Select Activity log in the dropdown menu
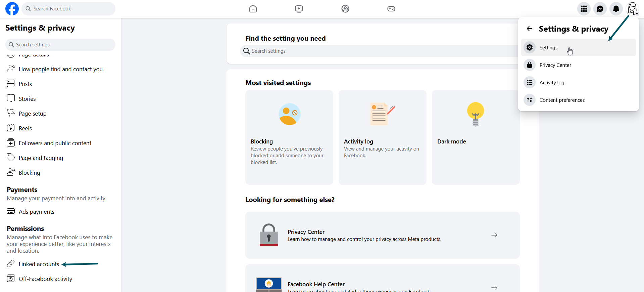Viewport: 644px width, 292px height. click(579, 82)
